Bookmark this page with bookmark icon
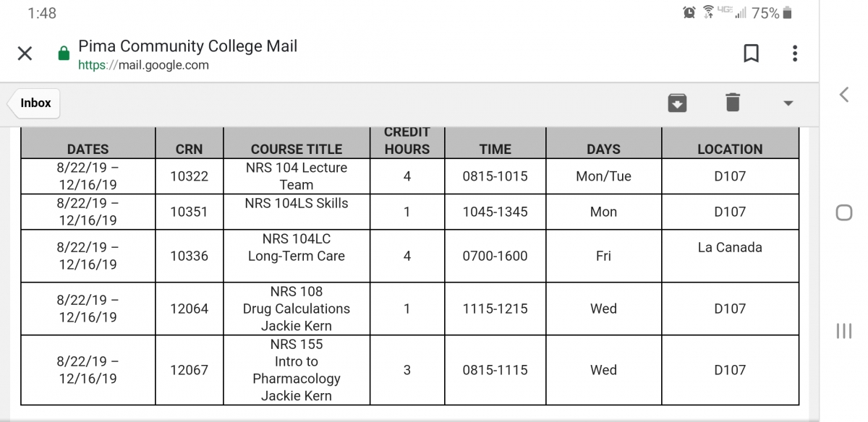 [752, 53]
